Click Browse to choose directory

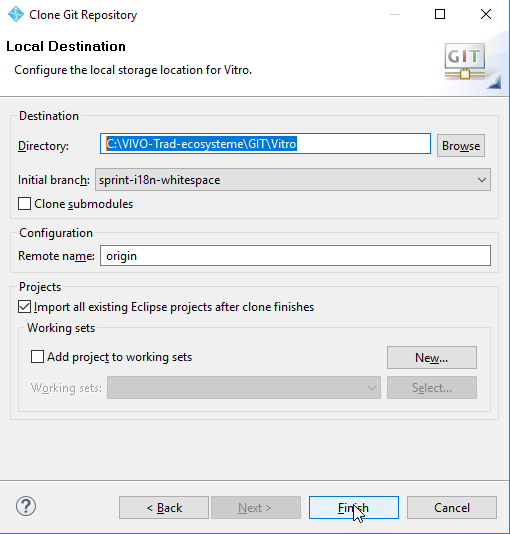tap(461, 146)
